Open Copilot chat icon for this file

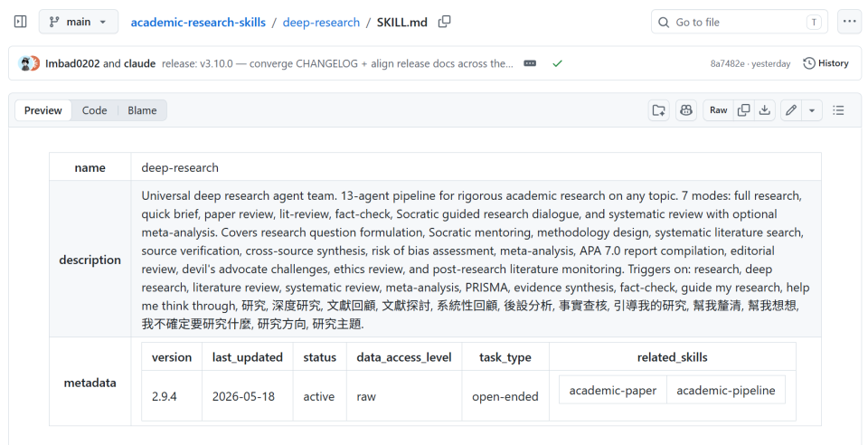coord(686,110)
